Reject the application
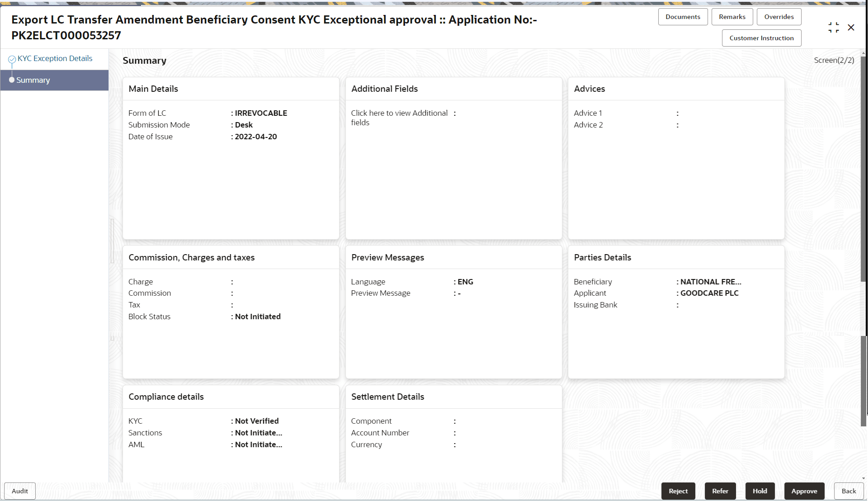The width and height of the screenshot is (868, 501). 678,491
